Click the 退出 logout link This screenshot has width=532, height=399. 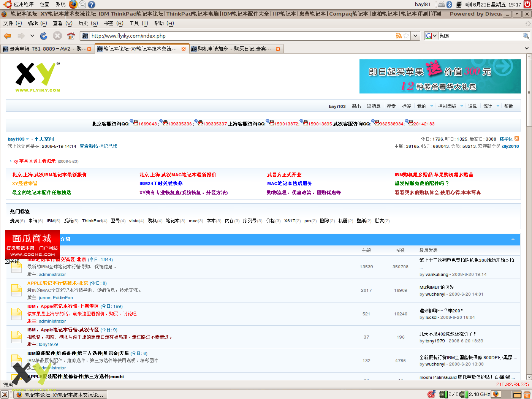coord(356,106)
